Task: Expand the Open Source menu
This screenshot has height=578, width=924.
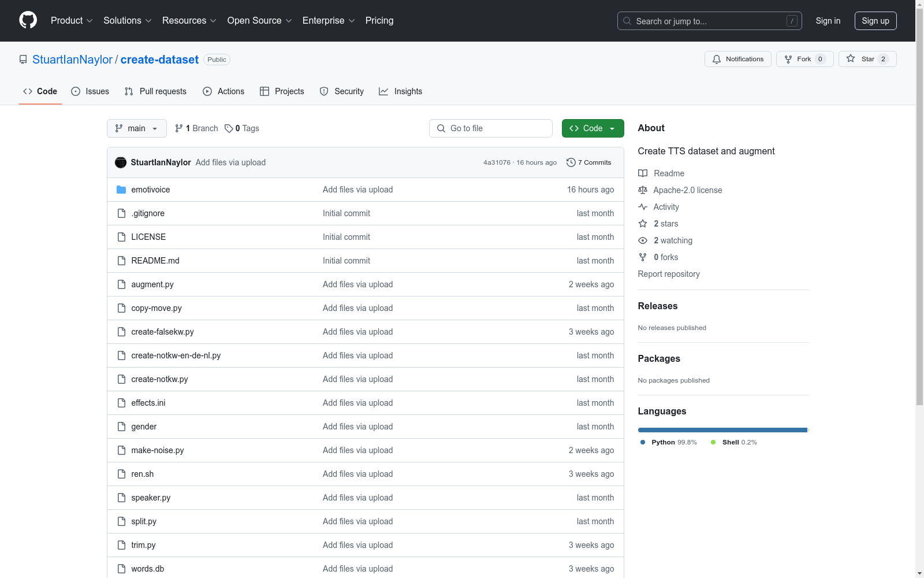Action: [x=260, y=20]
